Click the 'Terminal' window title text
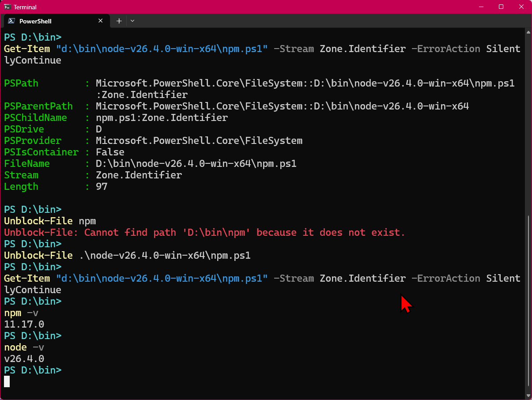 (x=25, y=7)
